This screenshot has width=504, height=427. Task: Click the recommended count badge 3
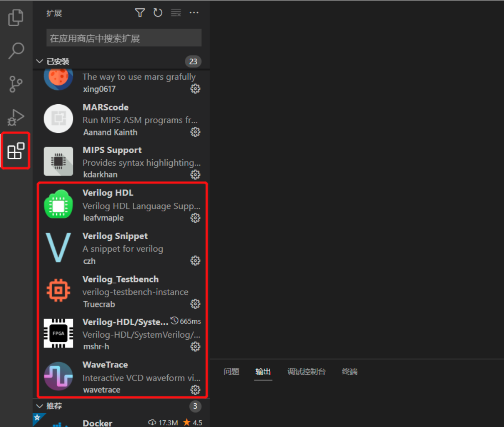click(195, 406)
